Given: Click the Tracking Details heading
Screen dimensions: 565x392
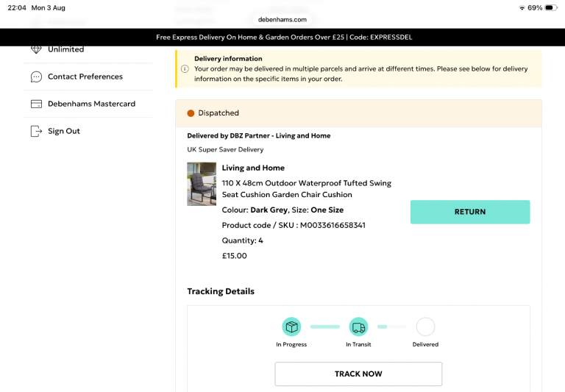Looking at the screenshot, I should coord(221,291).
